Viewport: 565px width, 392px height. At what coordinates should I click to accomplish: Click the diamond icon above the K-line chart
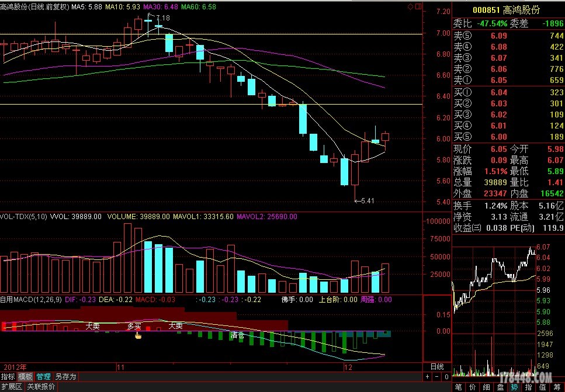pyautogui.click(x=410, y=6)
